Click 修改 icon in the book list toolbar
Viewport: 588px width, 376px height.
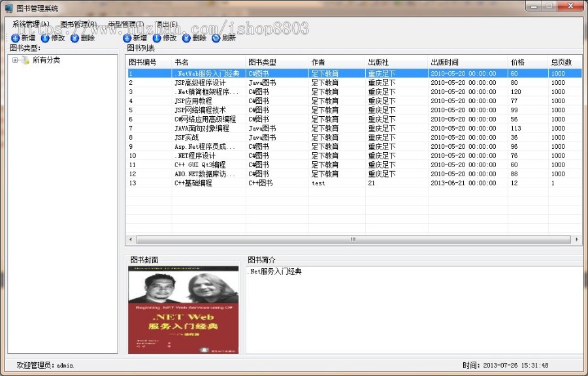pos(156,38)
